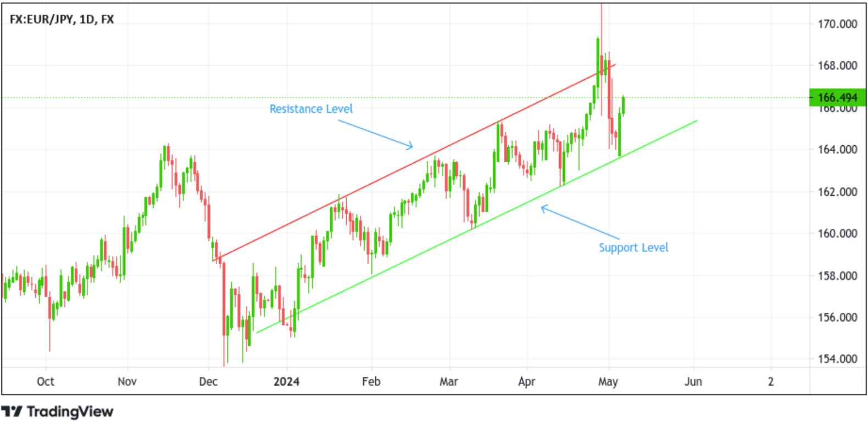This screenshot has height=424, width=868.
Task: Click the Jun label on time axis
Action: (693, 382)
